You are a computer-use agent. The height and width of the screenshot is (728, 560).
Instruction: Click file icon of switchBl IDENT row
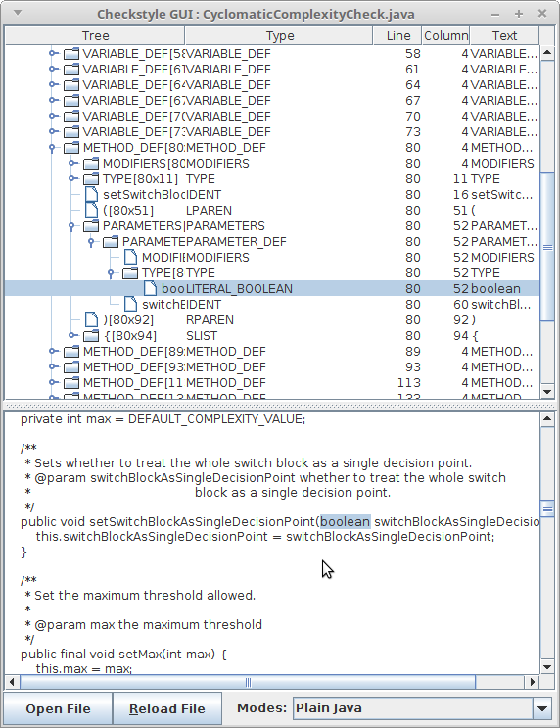(x=130, y=305)
